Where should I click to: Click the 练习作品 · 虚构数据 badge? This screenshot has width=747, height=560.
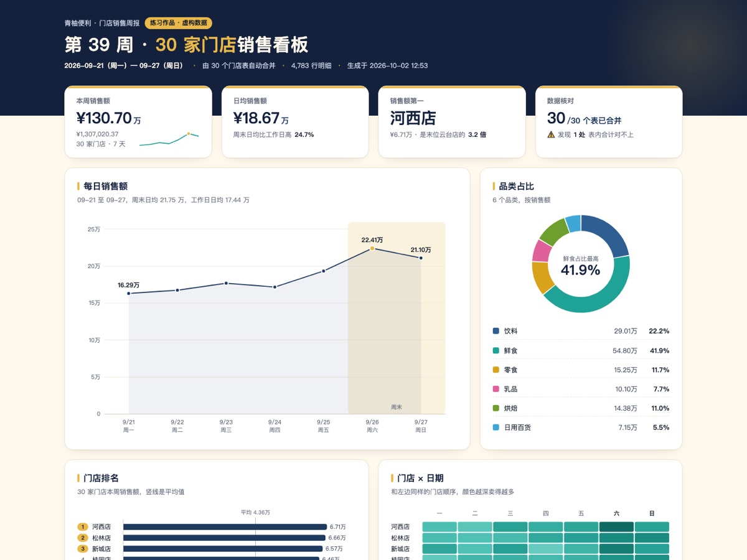[179, 23]
